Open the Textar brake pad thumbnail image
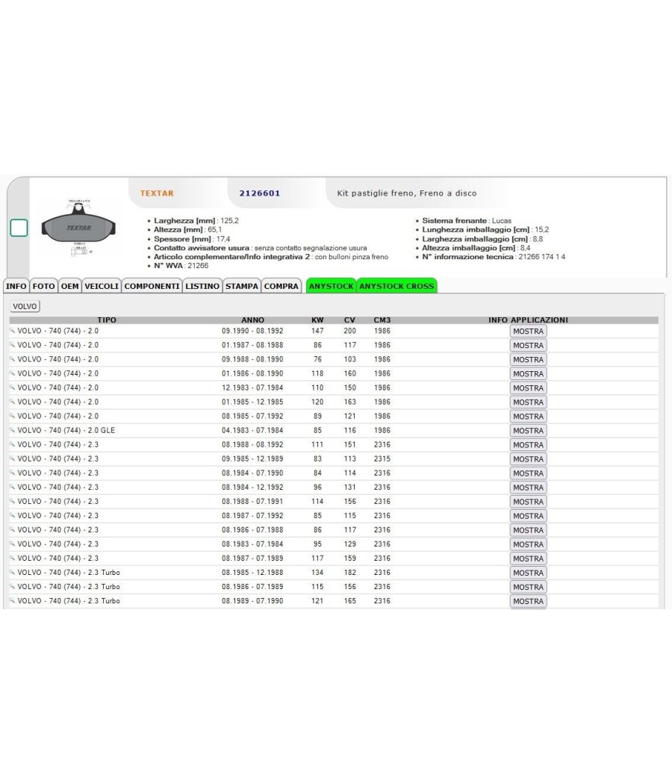 [x=78, y=228]
